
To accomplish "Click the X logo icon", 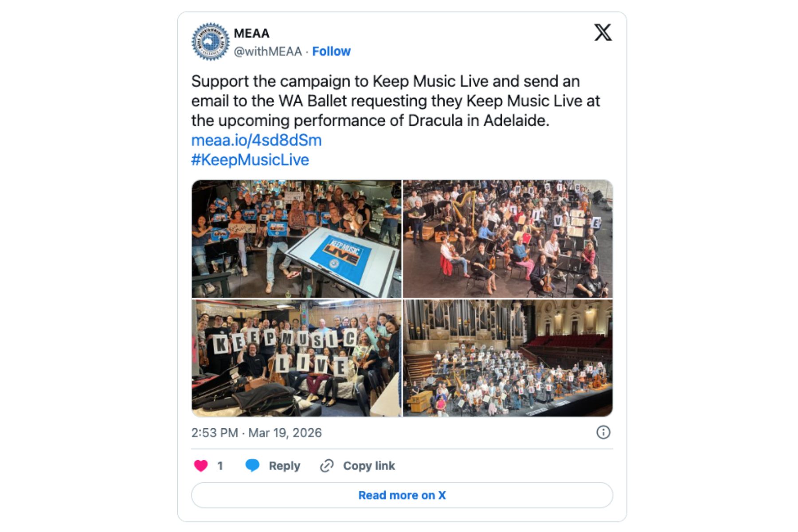I will [x=602, y=32].
